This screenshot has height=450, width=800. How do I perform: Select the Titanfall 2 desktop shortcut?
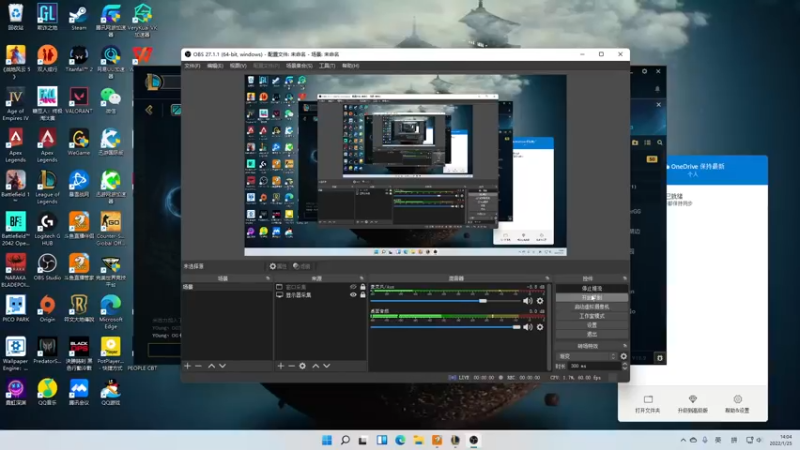79,58
